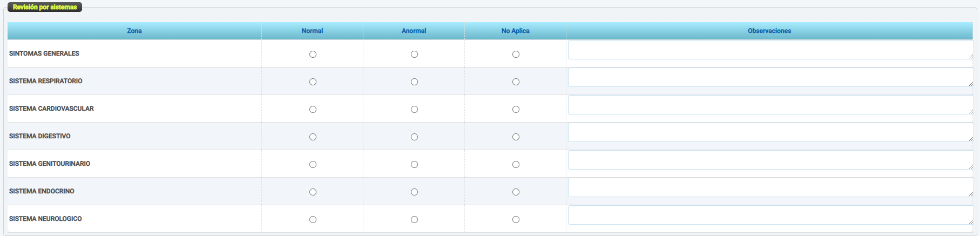Set SISTEMA CARDIOVASCULAR to Anormal

[x=414, y=110]
